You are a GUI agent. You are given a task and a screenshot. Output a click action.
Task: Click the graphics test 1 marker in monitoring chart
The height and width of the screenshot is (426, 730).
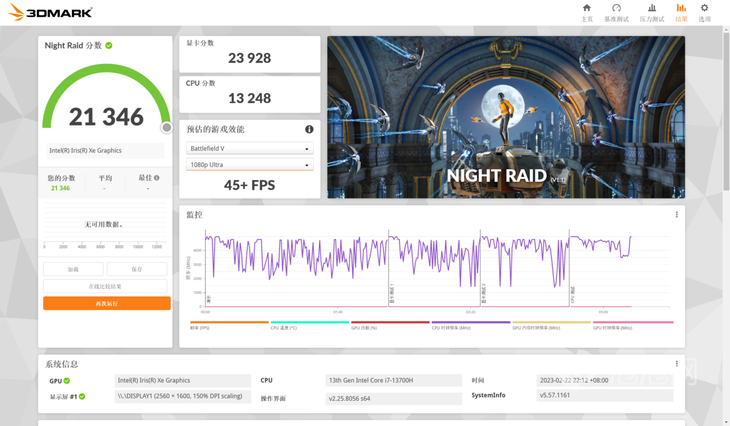tap(391, 294)
